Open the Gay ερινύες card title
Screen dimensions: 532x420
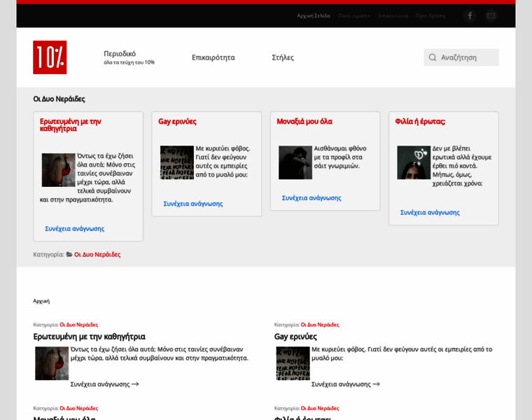click(177, 122)
